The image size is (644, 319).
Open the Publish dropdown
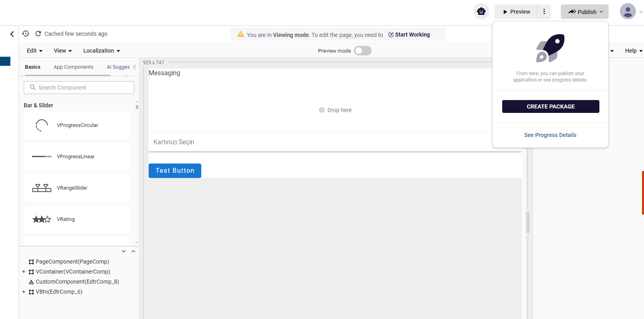click(585, 12)
